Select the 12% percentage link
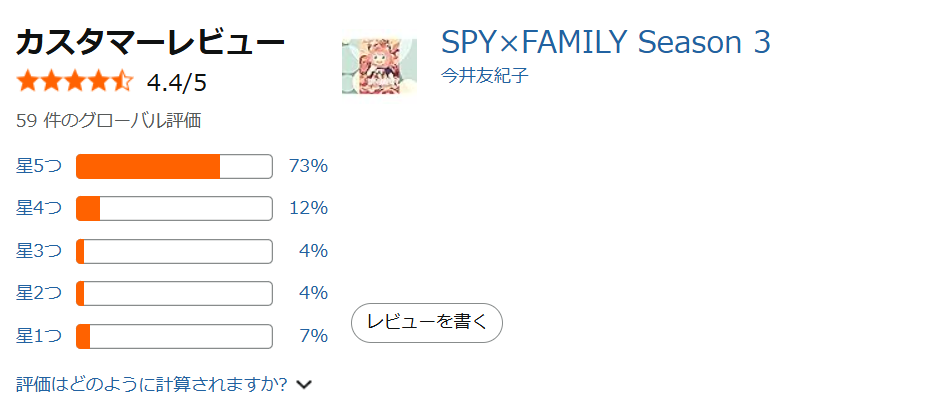 pos(308,208)
